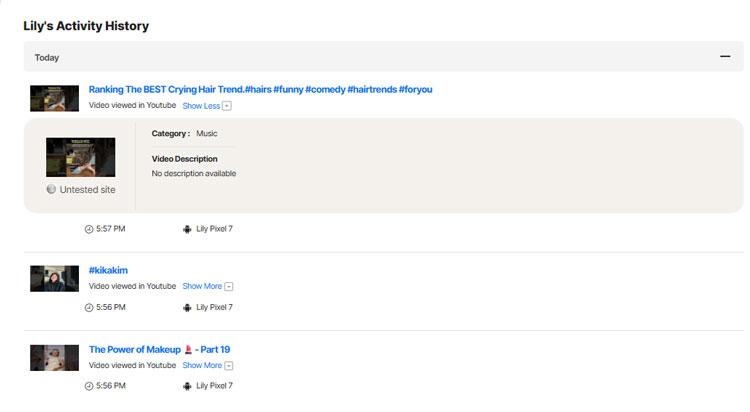Screen dimensions: 750x412
Task: Click the clock icon beside 5:57 PM
Action: coord(89,229)
